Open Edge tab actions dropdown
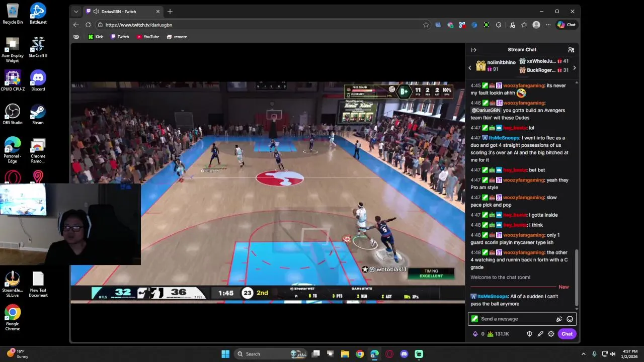This screenshot has width=644, height=362. point(76,11)
